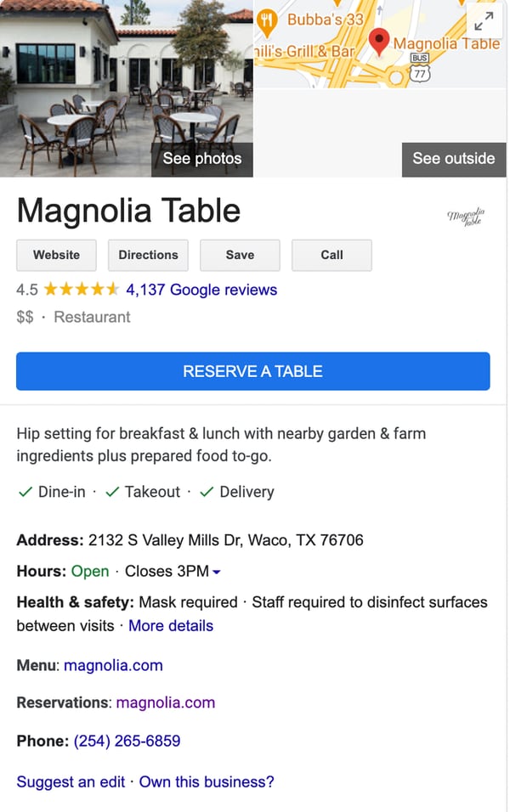Expand the map with fullscreen arrows icon
This screenshot has height=812, width=510.
click(484, 20)
